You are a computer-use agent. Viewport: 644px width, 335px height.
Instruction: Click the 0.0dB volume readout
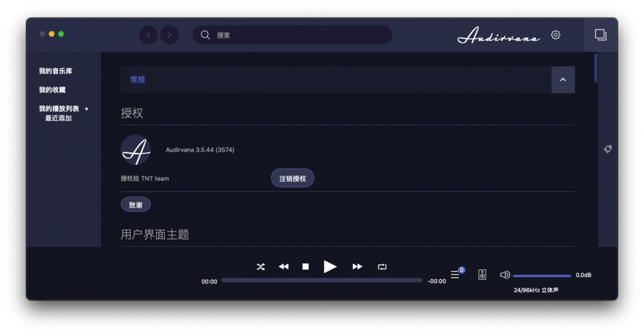tap(583, 275)
